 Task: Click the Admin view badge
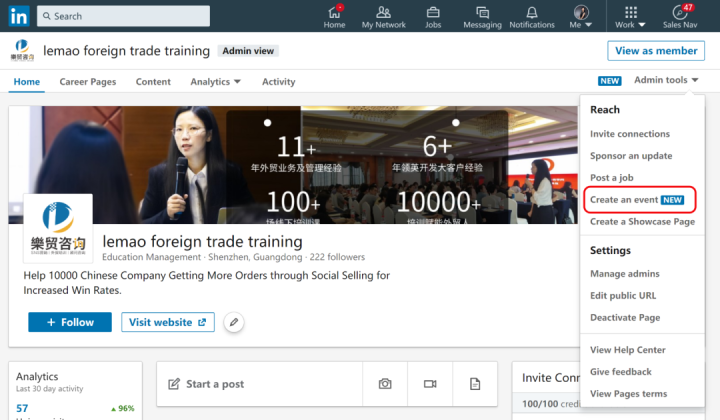(x=248, y=51)
